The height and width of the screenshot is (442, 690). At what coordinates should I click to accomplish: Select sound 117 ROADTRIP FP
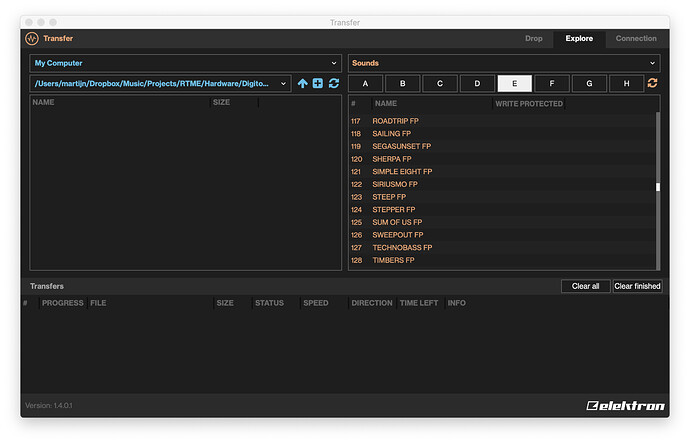click(502, 121)
